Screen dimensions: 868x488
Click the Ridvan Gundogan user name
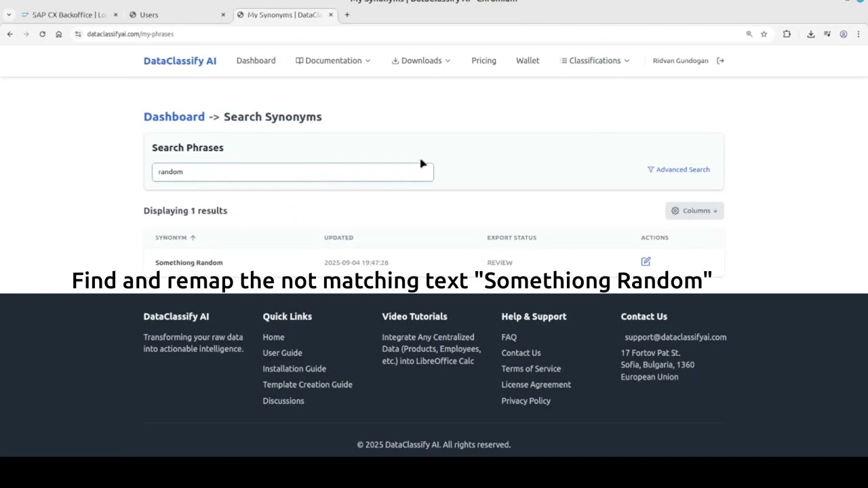click(680, 60)
